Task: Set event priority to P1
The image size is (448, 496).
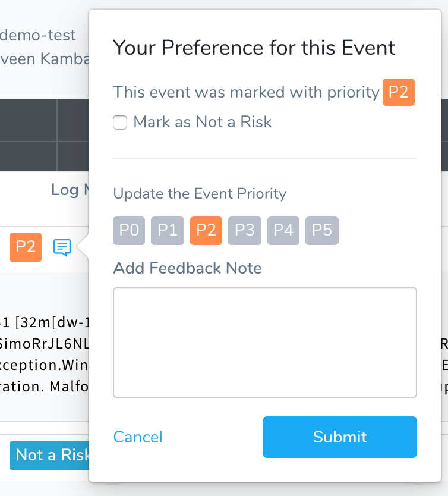Action: pyautogui.click(x=168, y=231)
